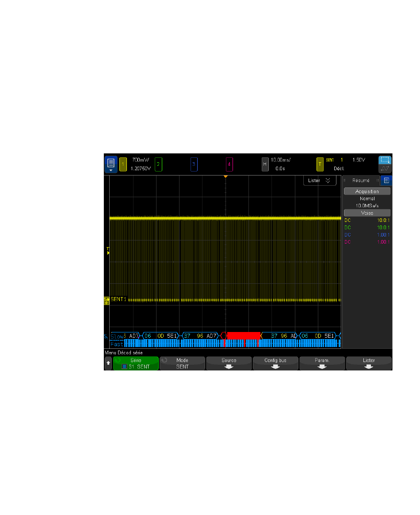420x515 pixels.
Task: Activate the zoom box selection icon
Action: (385, 160)
